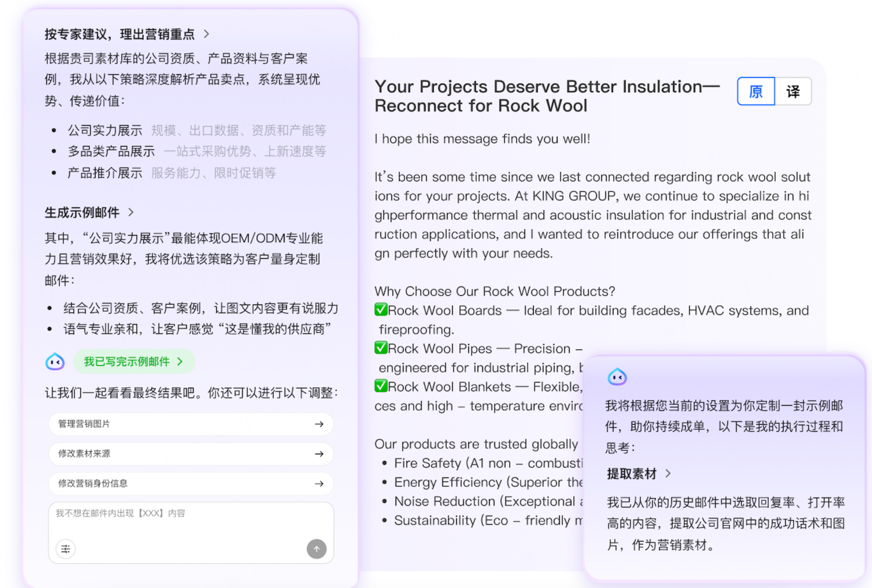
Task: Click green checkmark beside Rock Wool Boards
Action: (x=381, y=310)
